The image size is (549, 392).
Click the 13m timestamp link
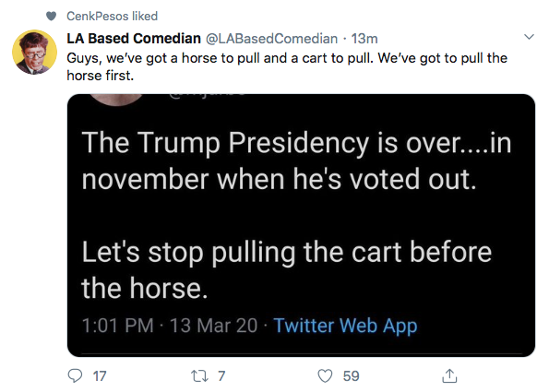tap(364, 39)
